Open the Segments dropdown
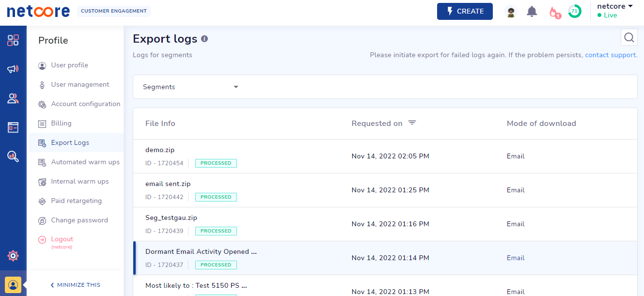The image size is (644, 296). 191,87
